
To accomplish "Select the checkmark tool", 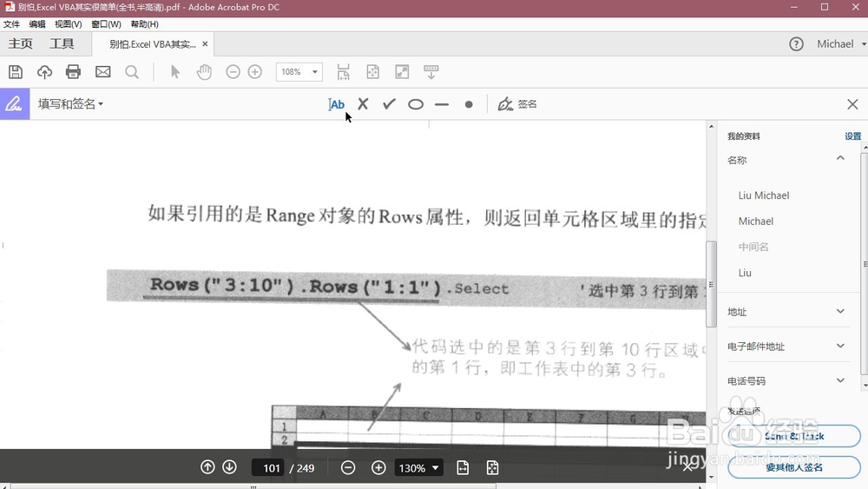I will (389, 104).
